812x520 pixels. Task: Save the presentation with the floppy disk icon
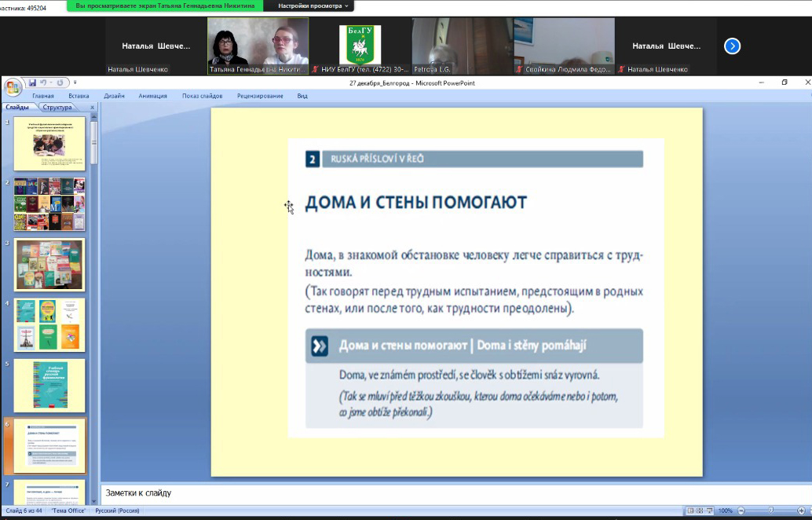[x=33, y=82]
